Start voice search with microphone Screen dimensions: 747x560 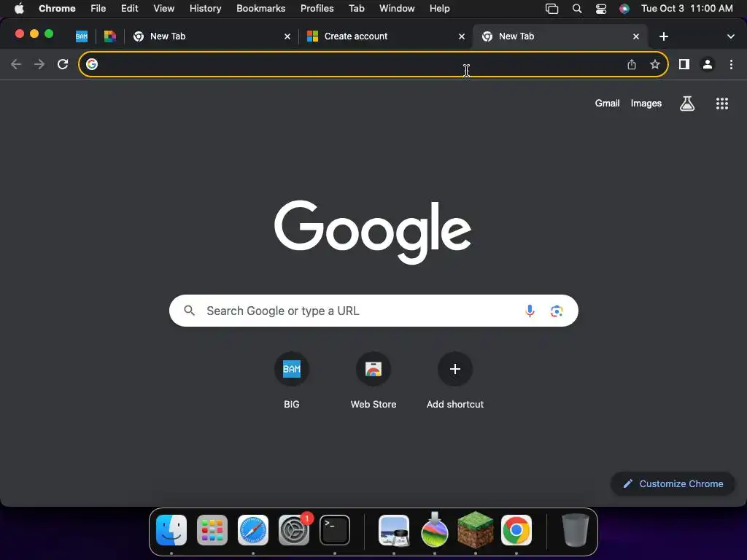point(530,311)
